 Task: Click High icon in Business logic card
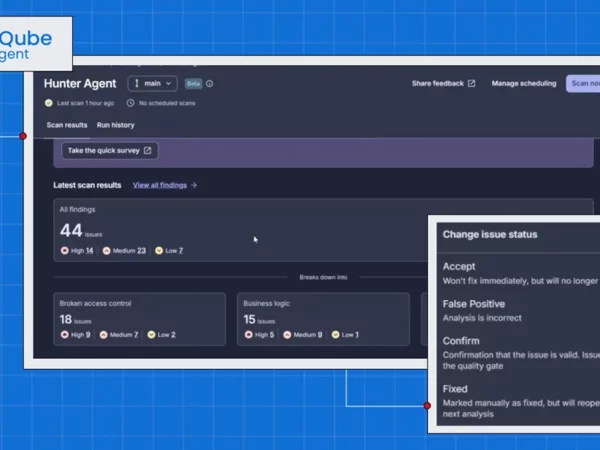click(249, 335)
